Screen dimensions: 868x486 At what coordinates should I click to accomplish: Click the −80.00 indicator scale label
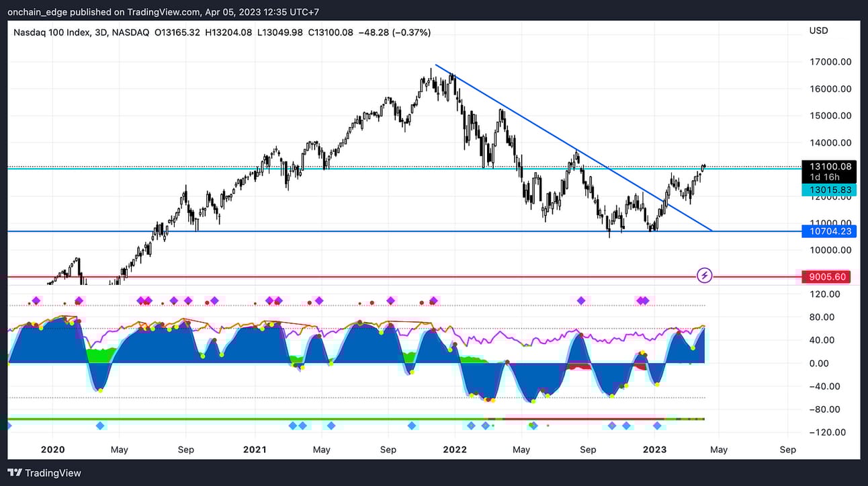pyautogui.click(x=826, y=409)
